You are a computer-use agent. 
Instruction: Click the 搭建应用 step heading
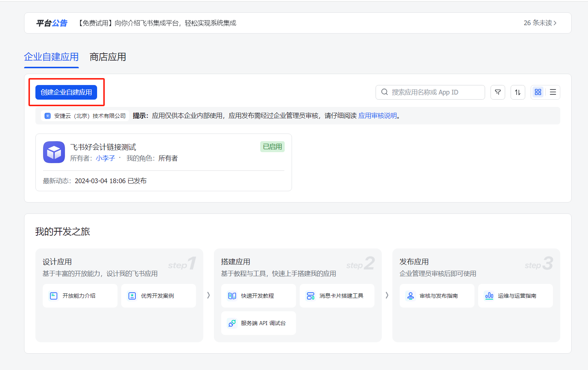pos(236,262)
